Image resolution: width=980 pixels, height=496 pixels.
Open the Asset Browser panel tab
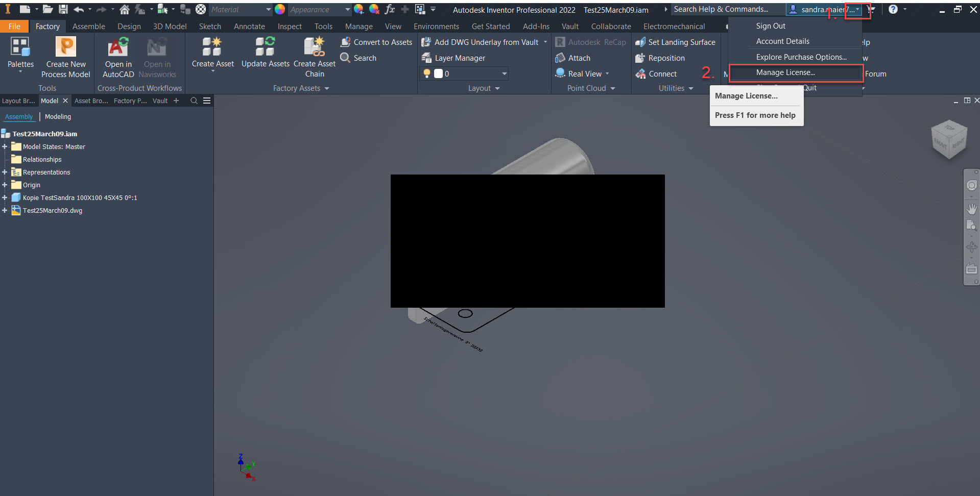pos(91,101)
